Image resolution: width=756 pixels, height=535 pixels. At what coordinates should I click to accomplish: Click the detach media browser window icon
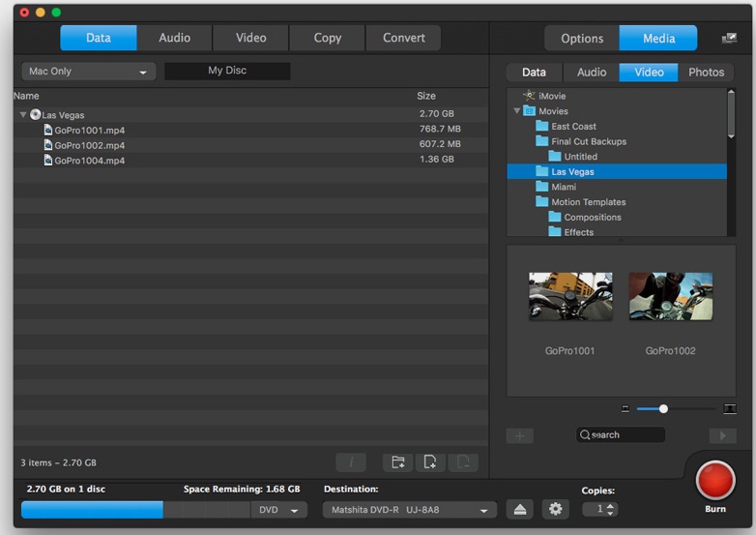[x=729, y=38]
